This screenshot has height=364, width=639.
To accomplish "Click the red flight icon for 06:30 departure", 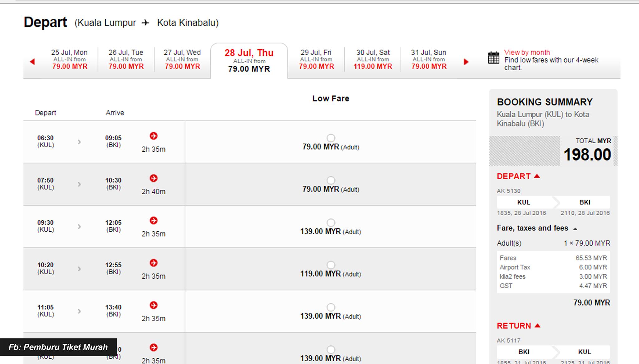I will [154, 136].
